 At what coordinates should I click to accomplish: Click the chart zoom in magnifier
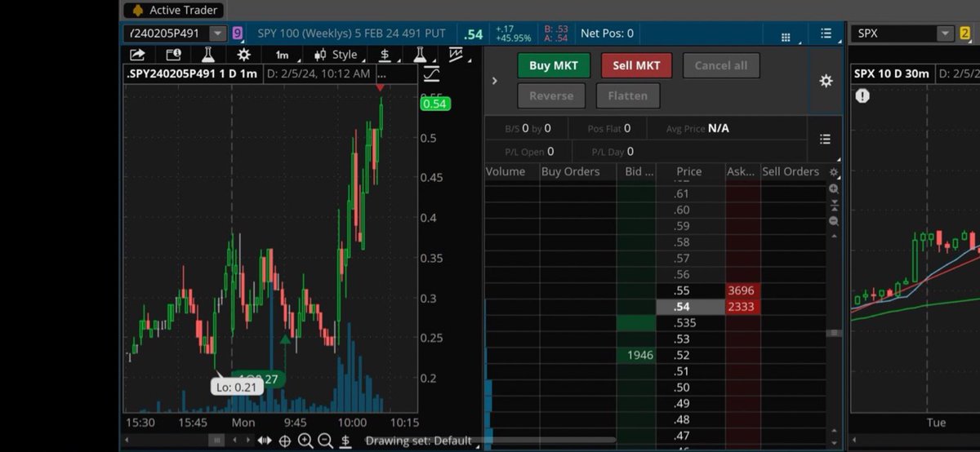[x=305, y=441]
